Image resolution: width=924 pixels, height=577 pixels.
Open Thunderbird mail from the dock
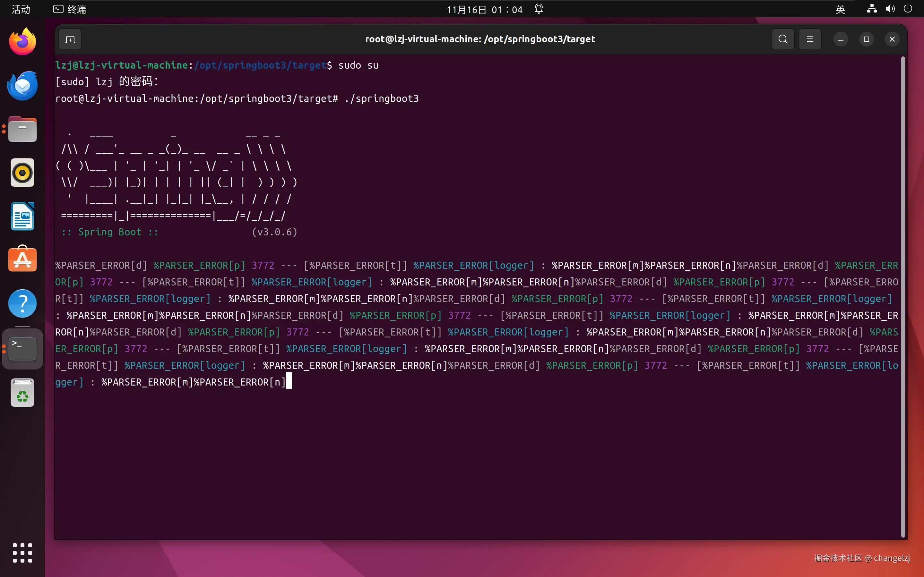pyautogui.click(x=22, y=86)
